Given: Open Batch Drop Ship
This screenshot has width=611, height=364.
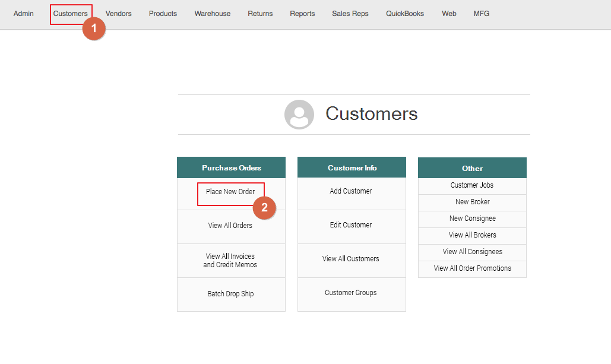Looking at the screenshot, I should (x=230, y=294).
